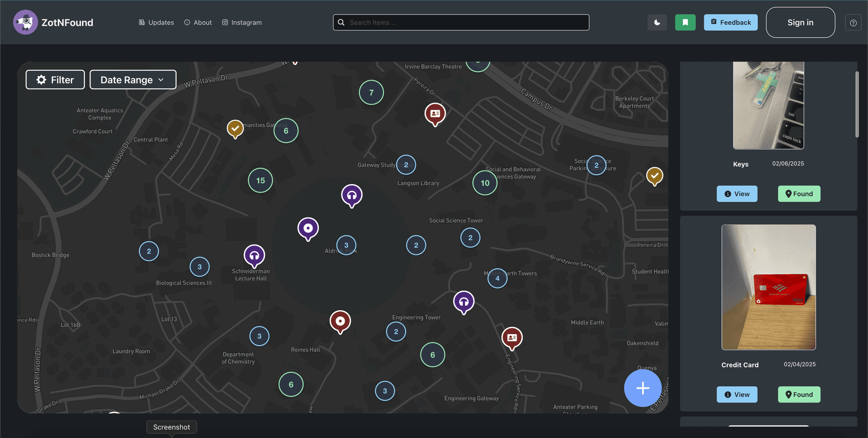This screenshot has height=438, width=868.
Task: Open the purple headphones marker near Langson Library
Action: [352, 196]
